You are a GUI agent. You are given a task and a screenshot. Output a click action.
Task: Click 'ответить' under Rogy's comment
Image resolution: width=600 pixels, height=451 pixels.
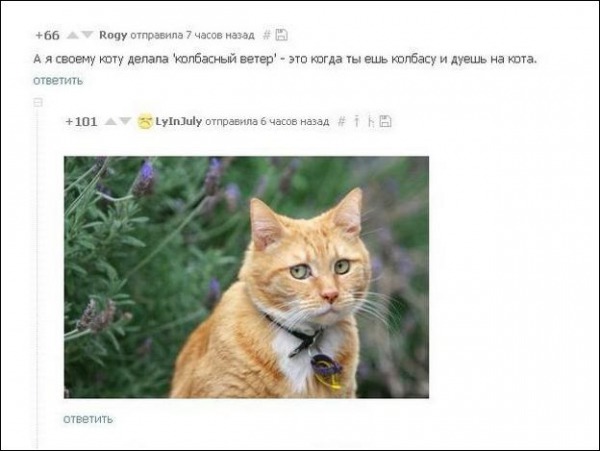[58, 81]
